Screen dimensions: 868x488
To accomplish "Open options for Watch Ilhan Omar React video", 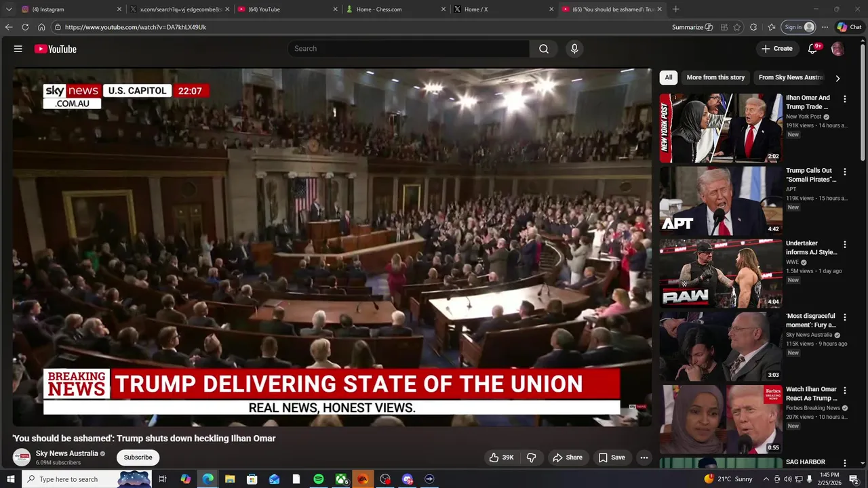I will point(844,390).
